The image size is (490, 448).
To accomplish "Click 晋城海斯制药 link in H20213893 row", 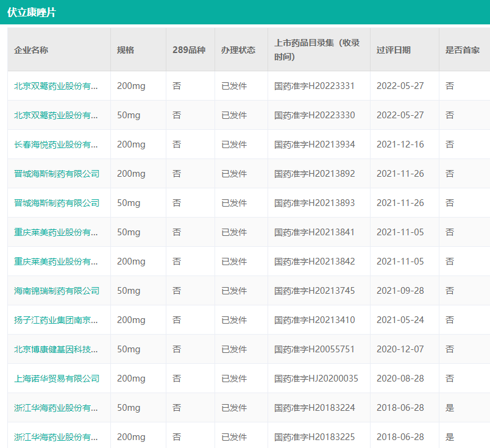I will 57,203.
